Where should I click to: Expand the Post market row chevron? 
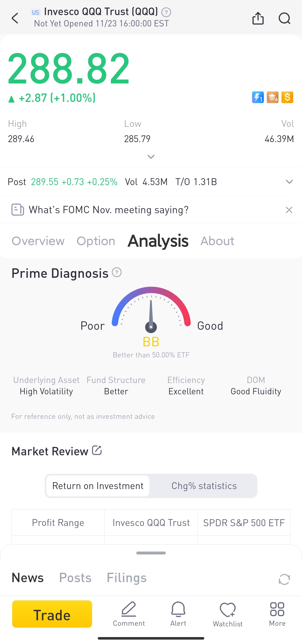point(289,182)
